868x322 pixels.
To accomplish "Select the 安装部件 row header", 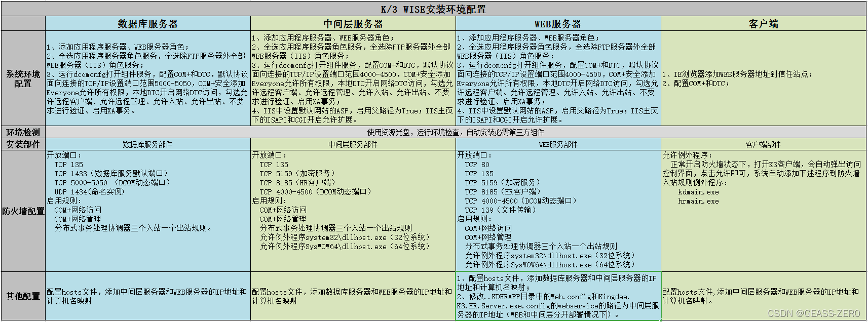I will coord(23,144).
